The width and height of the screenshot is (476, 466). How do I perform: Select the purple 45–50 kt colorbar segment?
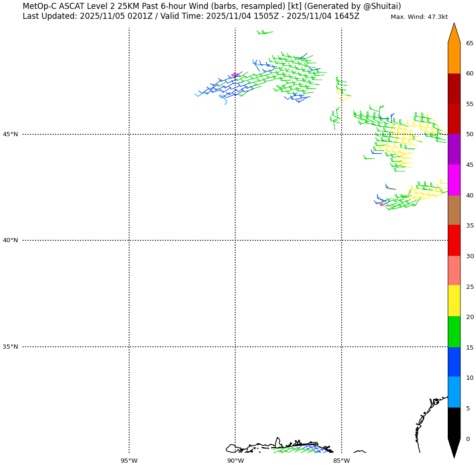click(454, 149)
